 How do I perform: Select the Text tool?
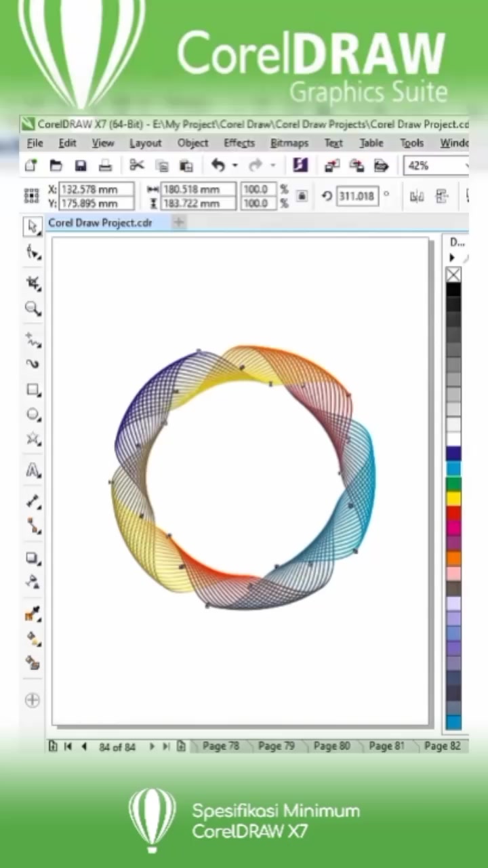pos(32,470)
